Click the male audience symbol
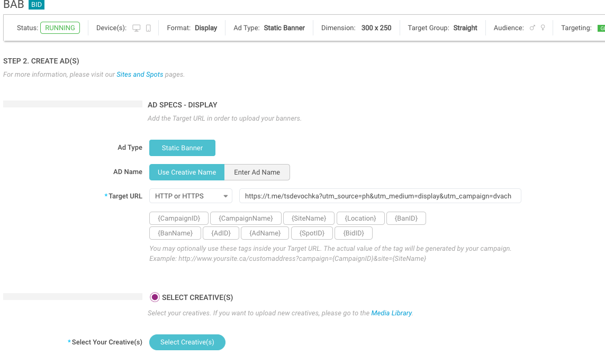605x364 pixels. tap(532, 28)
